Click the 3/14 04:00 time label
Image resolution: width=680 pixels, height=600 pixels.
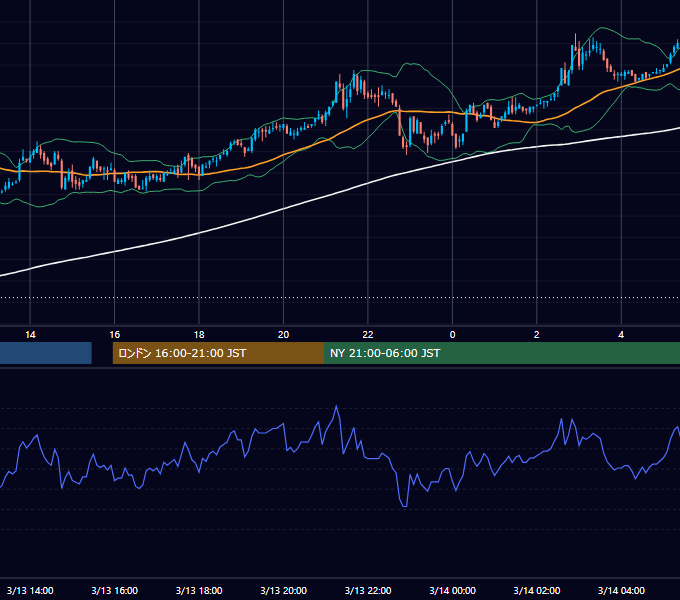[x=621, y=590]
